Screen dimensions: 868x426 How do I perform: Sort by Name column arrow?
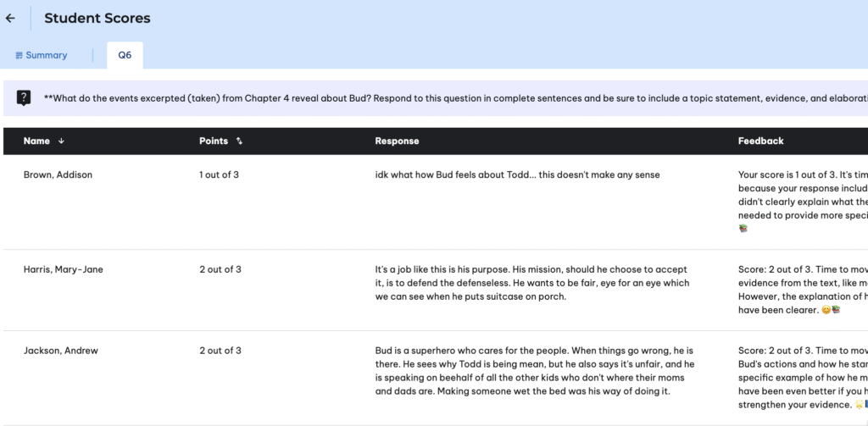(61, 141)
